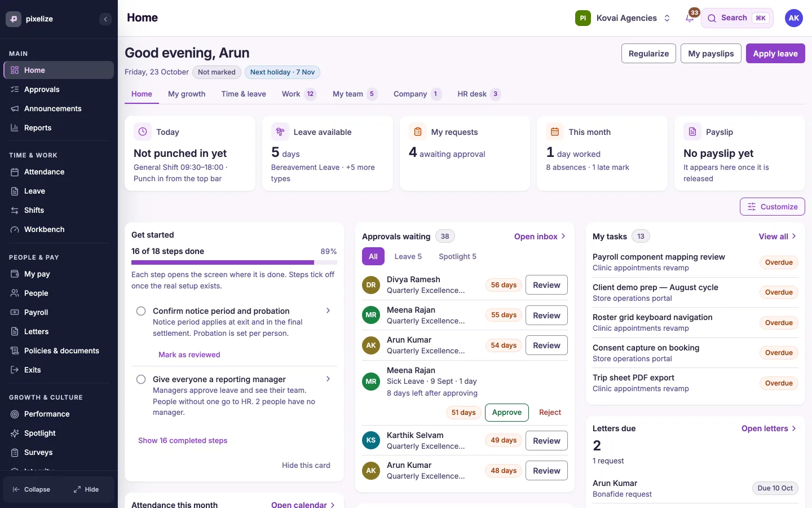Image resolution: width=812 pixels, height=508 pixels.
Task: Click the This month calendar icon
Action: tap(555, 132)
